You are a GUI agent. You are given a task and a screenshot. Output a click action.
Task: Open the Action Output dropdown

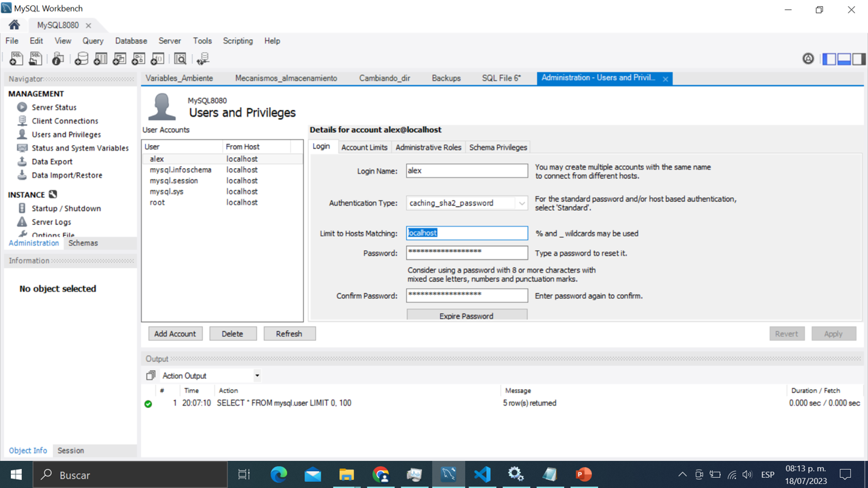click(257, 375)
